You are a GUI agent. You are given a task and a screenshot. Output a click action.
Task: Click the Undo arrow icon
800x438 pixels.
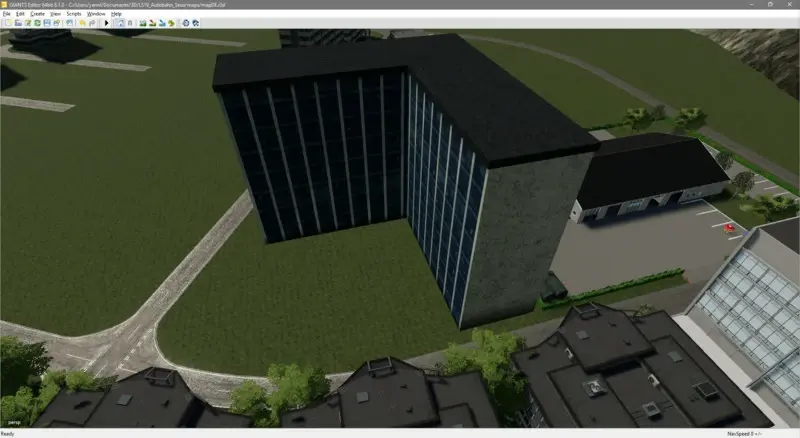click(x=82, y=23)
